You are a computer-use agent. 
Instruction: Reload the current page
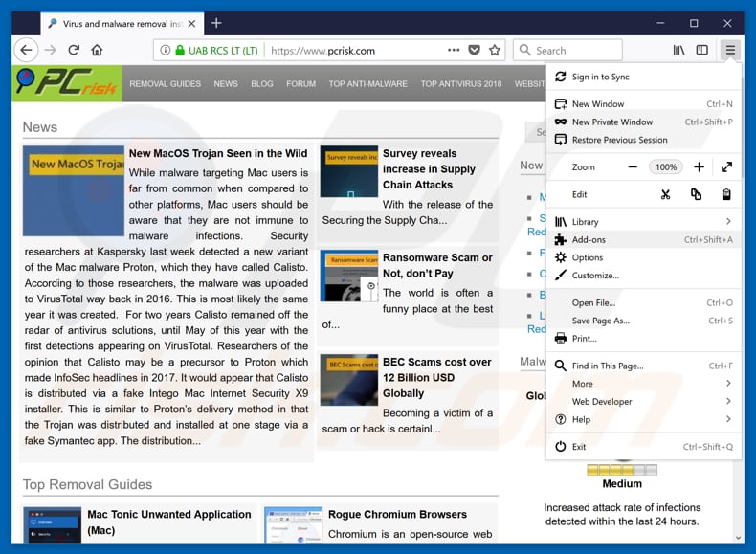(x=74, y=50)
